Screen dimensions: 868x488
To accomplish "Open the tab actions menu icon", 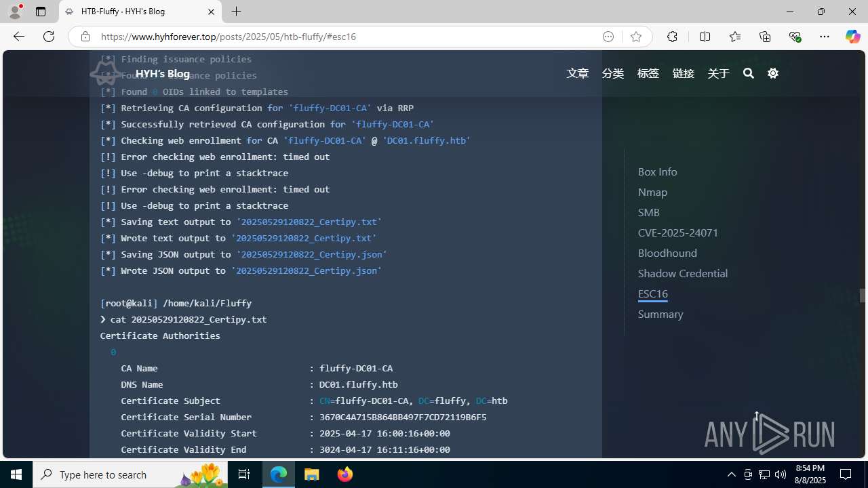I will [x=41, y=12].
